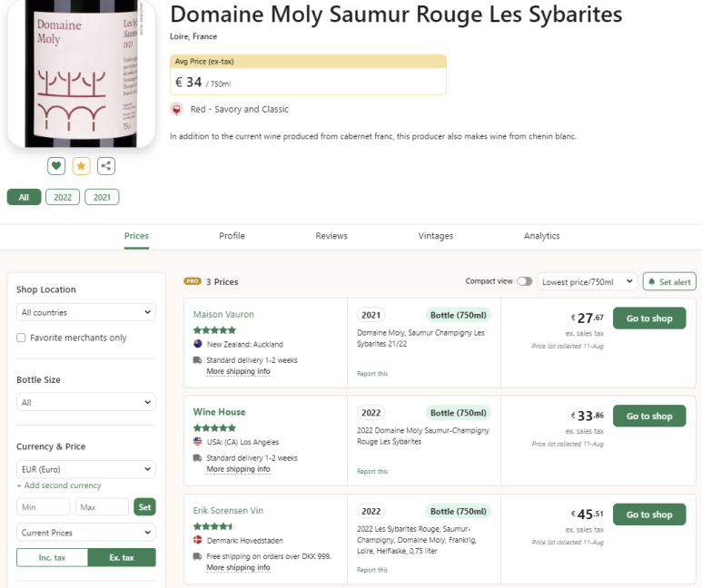702x588 pixels.
Task: Click the yellow star rating icon
Action: [81, 166]
